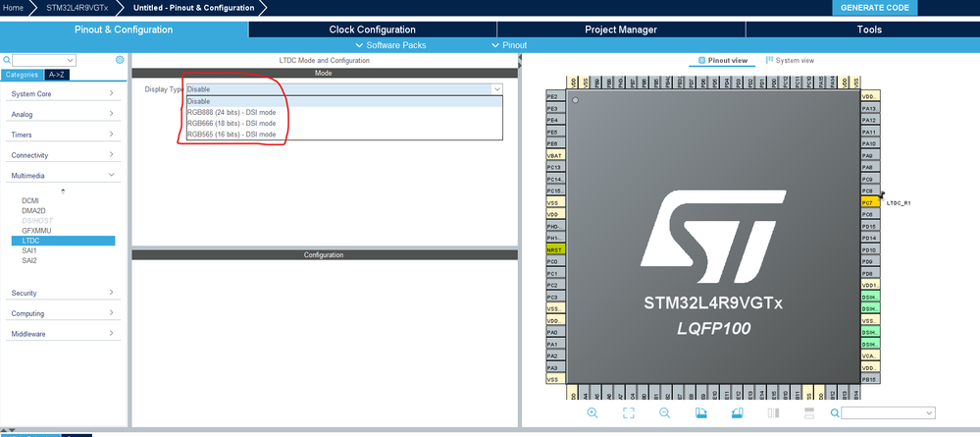Switch to the A->Z listing tab
The height and width of the screenshot is (437, 980).
[57, 75]
